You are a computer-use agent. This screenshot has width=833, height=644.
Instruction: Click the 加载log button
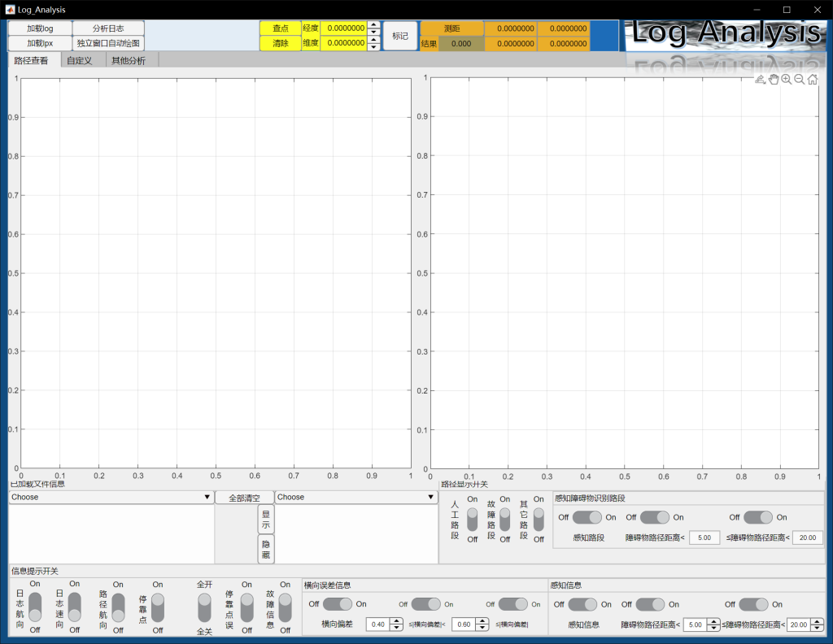[39, 28]
